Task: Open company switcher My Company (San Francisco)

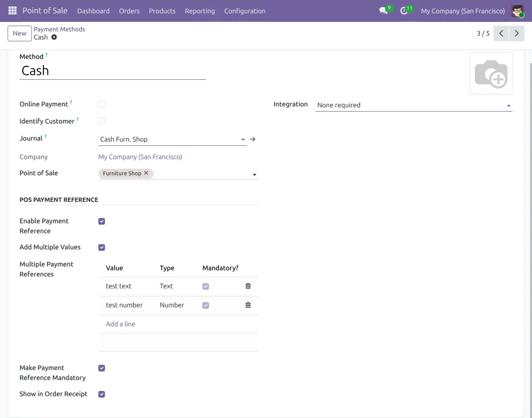Action: (x=463, y=11)
